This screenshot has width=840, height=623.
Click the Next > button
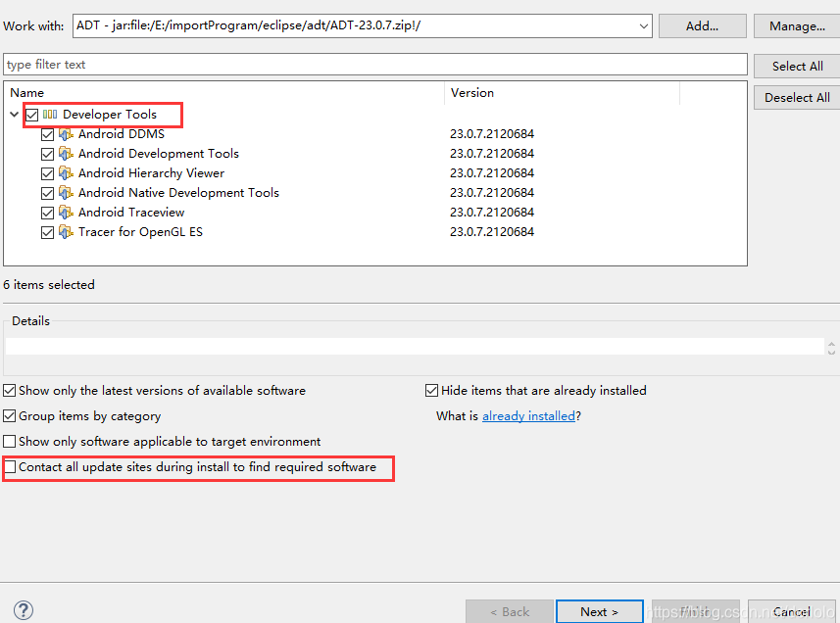pyautogui.click(x=600, y=611)
